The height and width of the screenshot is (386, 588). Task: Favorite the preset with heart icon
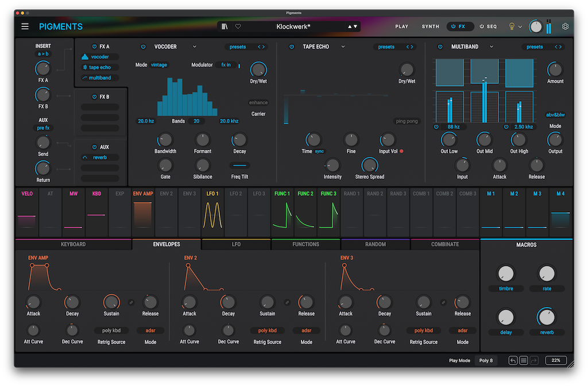238,26
